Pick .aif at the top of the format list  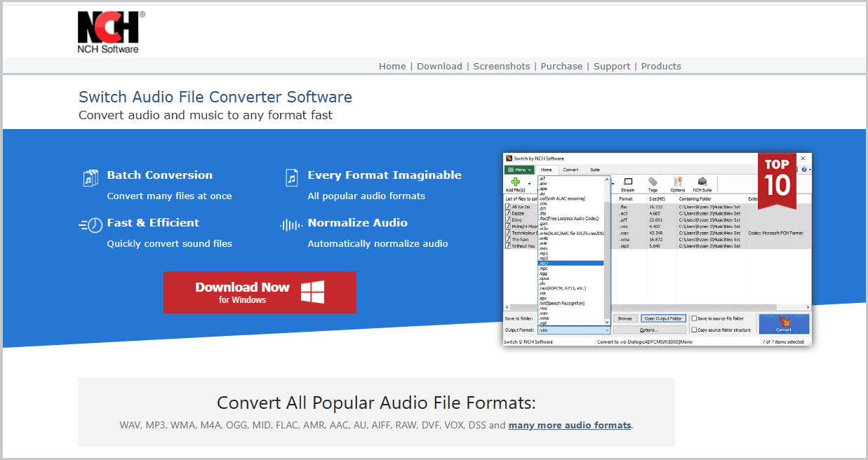(x=570, y=178)
